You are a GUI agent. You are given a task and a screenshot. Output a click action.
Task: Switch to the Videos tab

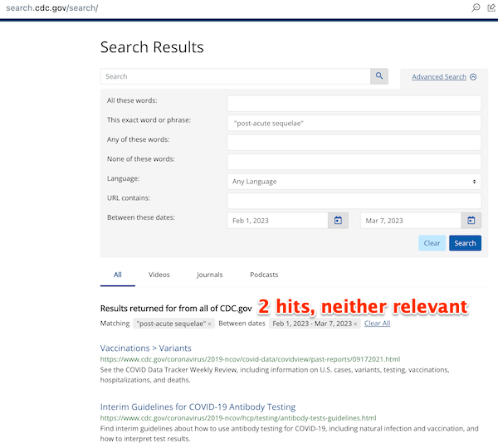coord(159,275)
